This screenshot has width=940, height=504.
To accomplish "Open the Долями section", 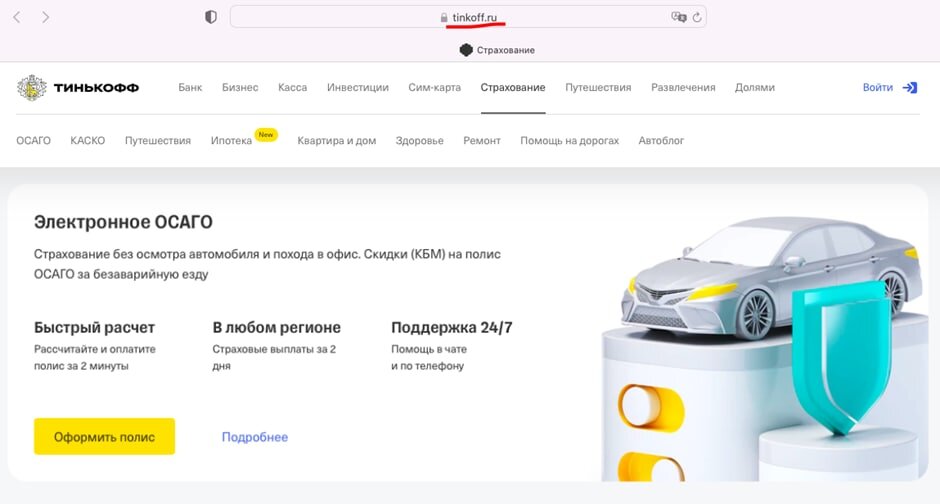I will (x=755, y=87).
